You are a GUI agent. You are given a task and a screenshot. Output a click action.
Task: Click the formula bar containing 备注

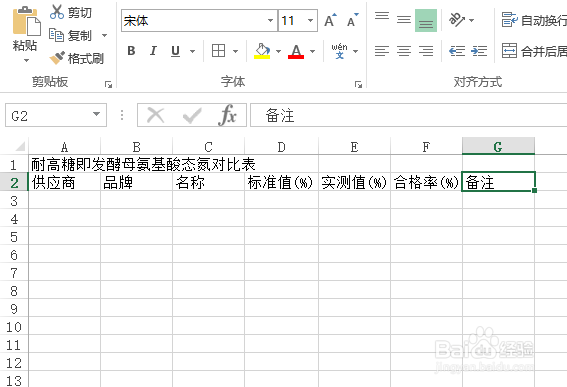pyautogui.click(x=409, y=115)
